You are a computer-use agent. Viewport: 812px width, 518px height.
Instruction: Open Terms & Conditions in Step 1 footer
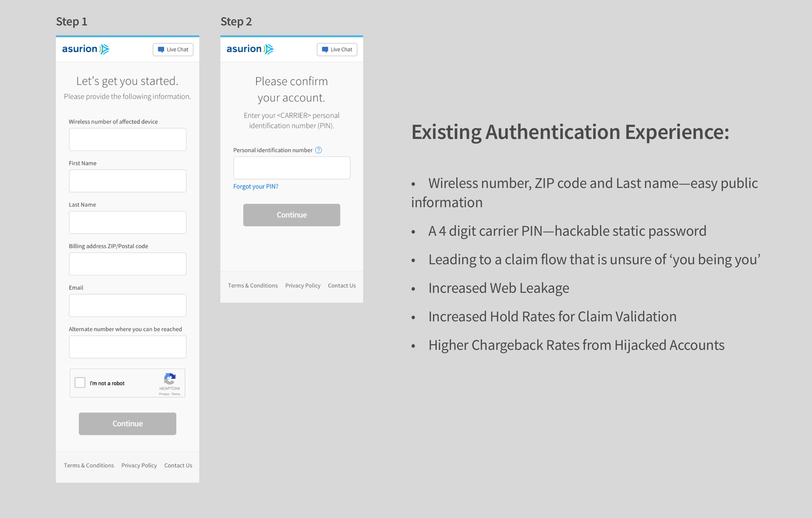89,465
